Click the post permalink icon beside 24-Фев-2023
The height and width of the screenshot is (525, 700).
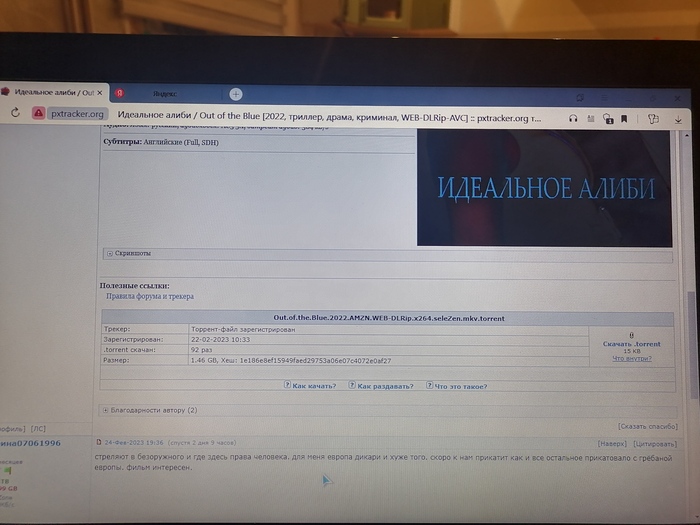tap(99, 442)
